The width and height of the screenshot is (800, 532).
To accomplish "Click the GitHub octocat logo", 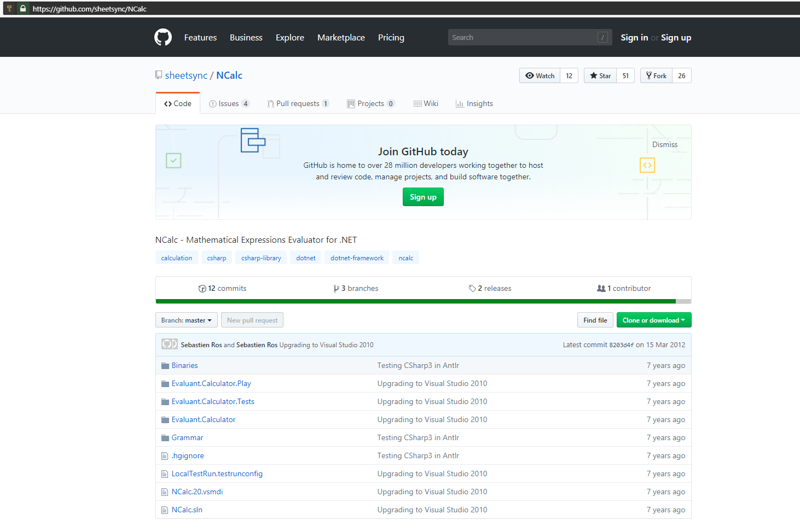I will point(163,37).
